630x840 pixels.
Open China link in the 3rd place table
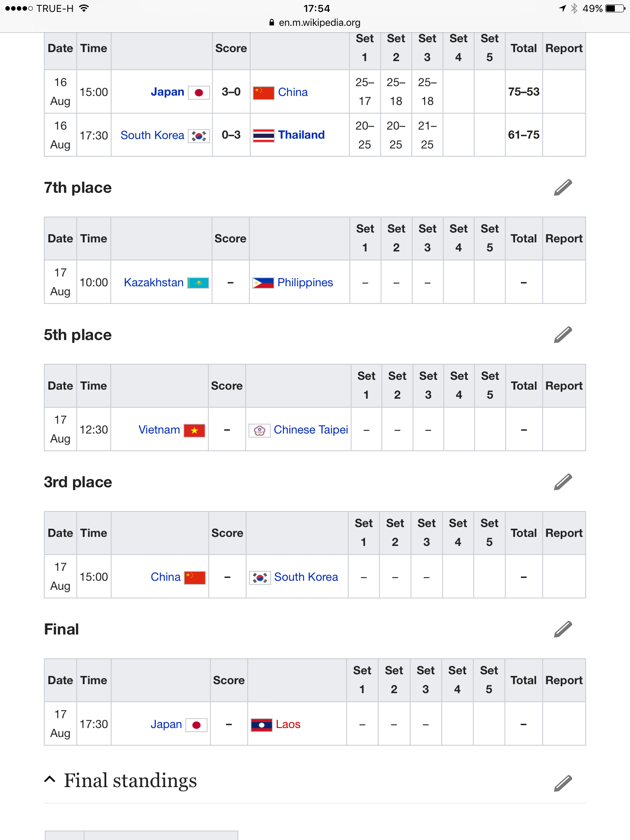(165, 577)
